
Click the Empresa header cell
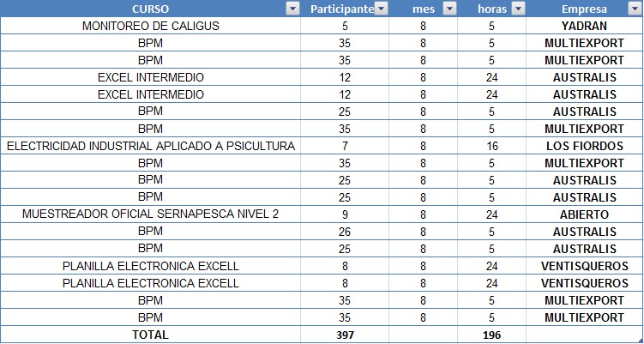[x=585, y=9]
